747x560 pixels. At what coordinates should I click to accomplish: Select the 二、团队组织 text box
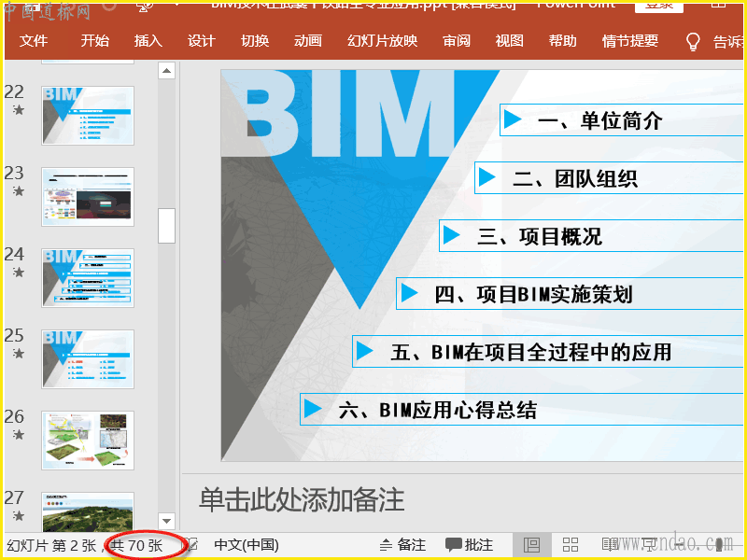point(609,177)
